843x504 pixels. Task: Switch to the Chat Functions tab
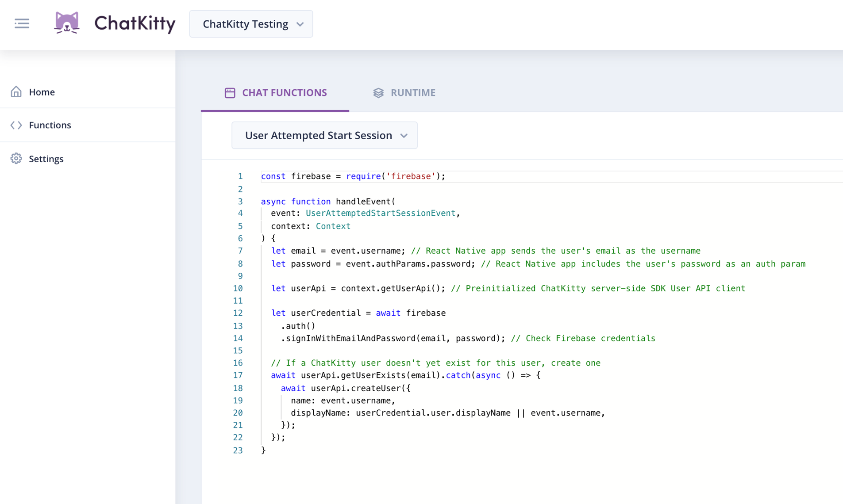click(x=275, y=92)
